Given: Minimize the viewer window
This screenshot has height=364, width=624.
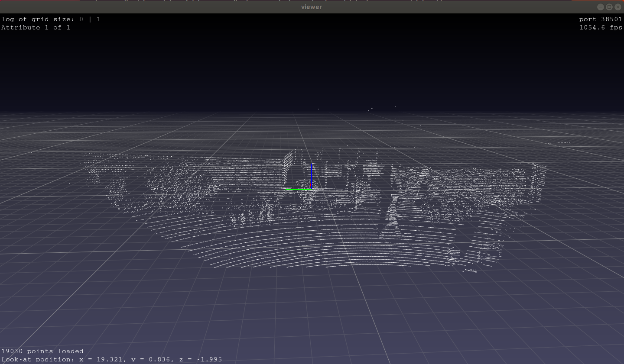Looking at the screenshot, I should click(600, 6).
